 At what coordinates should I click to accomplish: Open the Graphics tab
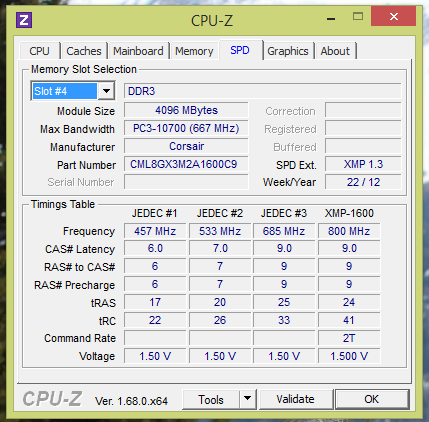pyautogui.click(x=288, y=51)
